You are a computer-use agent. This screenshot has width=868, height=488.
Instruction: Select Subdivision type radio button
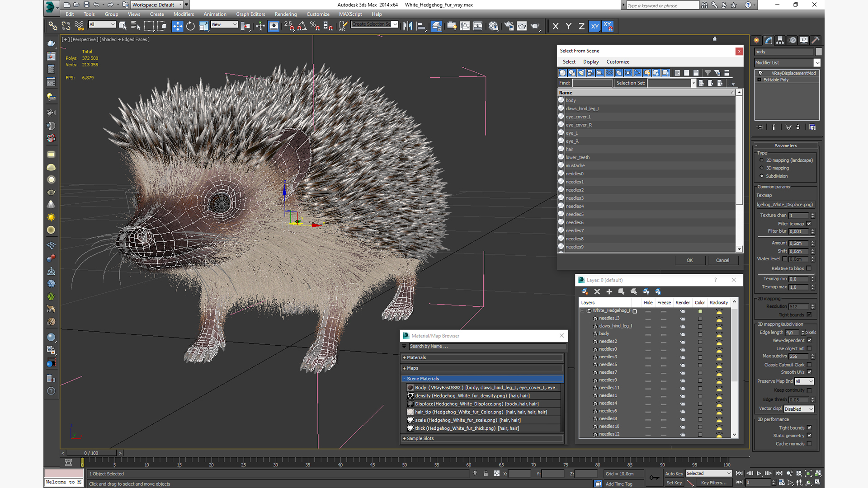762,176
